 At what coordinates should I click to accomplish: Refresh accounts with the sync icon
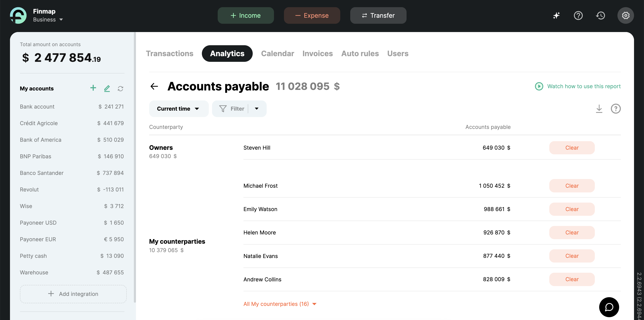pyautogui.click(x=121, y=89)
